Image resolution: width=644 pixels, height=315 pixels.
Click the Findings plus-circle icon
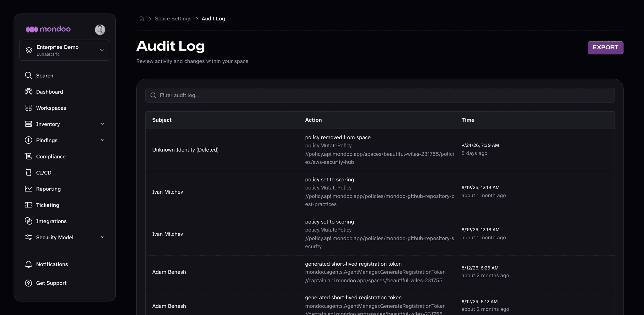[28, 140]
